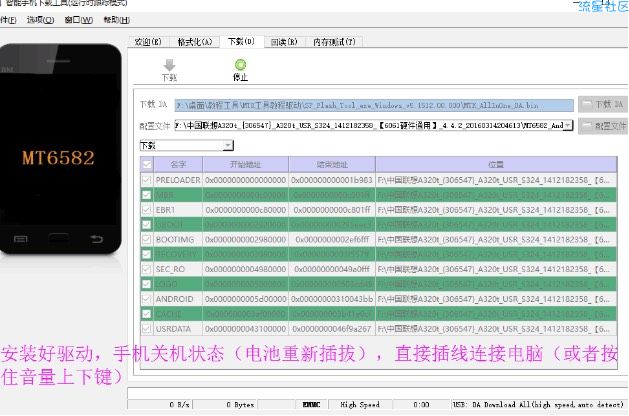629x416 pixels.
Task: Click the 0 Bytes status bar entry
Action: [x=225, y=404]
